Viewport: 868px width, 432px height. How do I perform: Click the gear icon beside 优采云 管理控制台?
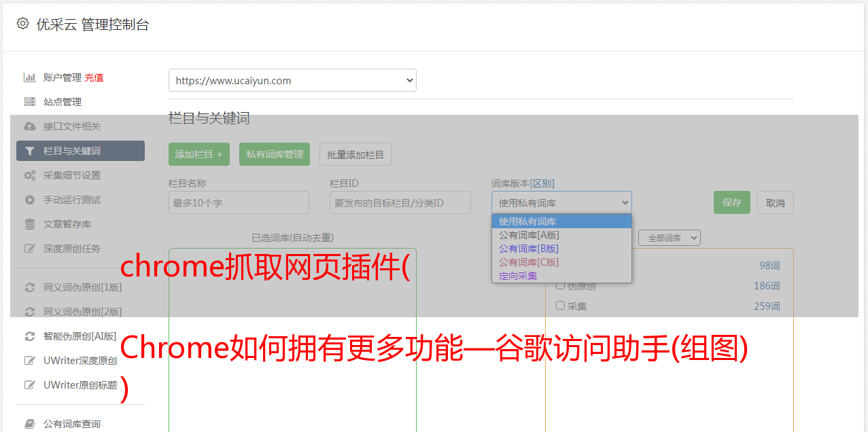pos(22,24)
